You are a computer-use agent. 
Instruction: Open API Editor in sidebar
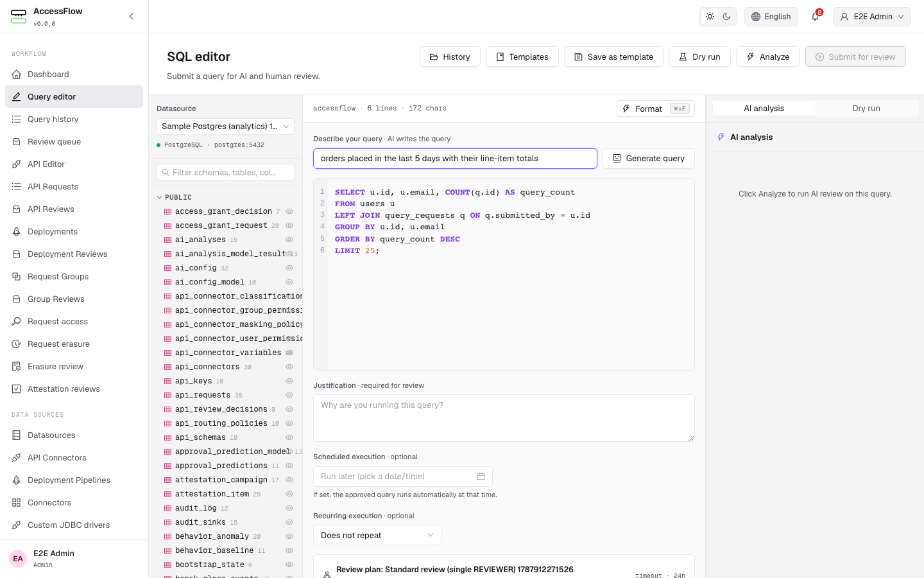tap(74, 164)
